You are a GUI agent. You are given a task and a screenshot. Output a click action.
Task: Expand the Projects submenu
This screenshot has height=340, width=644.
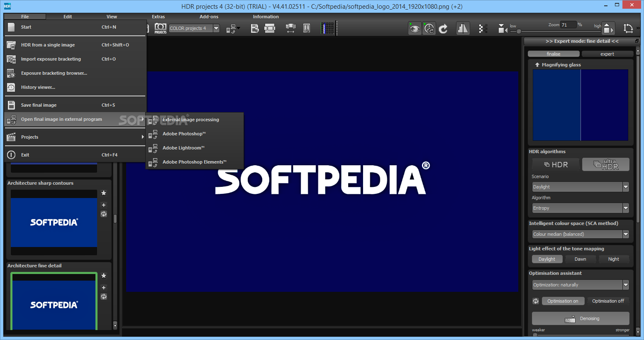click(x=75, y=137)
